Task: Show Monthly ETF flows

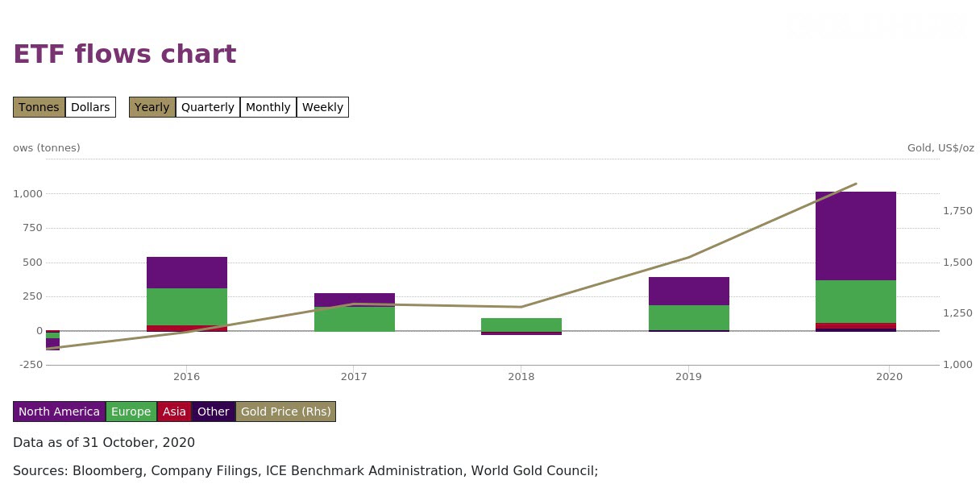Action: click(x=268, y=107)
